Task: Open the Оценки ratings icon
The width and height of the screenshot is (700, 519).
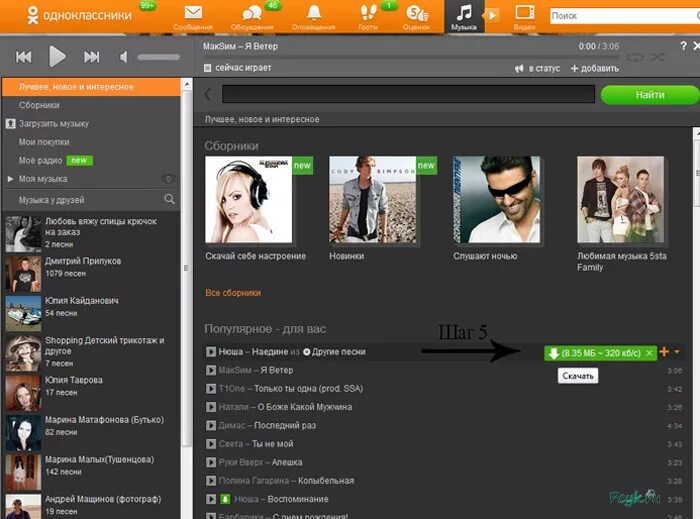Action: point(416,17)
